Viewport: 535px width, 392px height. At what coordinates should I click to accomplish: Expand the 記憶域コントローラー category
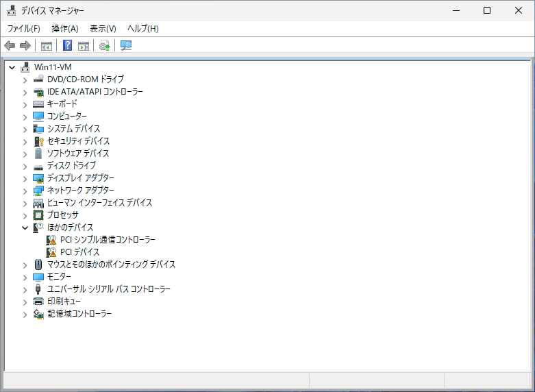[x=25, y=315]
